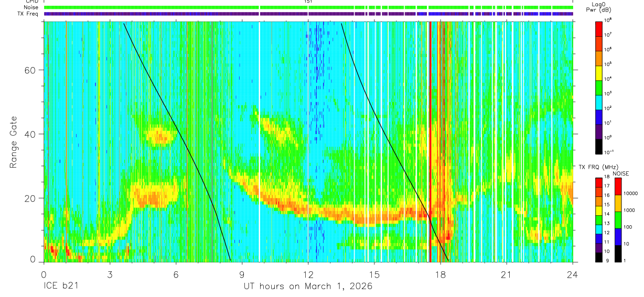644x297 pixels.
Task: Click the 'NOISE' colorbar title
Action: [621, 173]
